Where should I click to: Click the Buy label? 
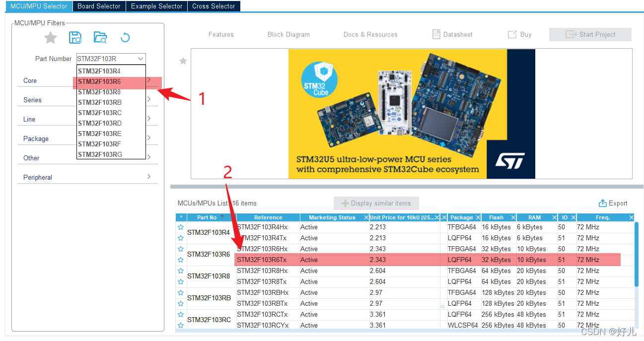pyautogui.click(x=526, y=34)
